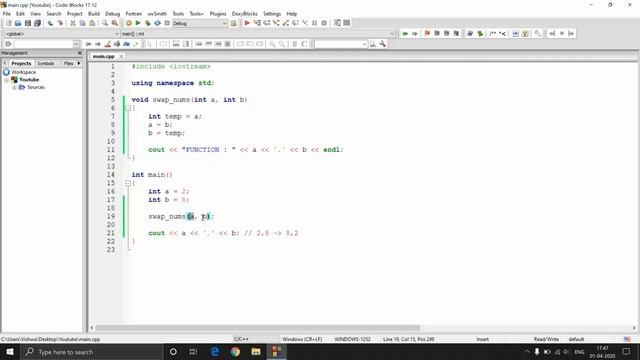Click the Undo toolbar icon
The image size is (640, 360).
50,23
